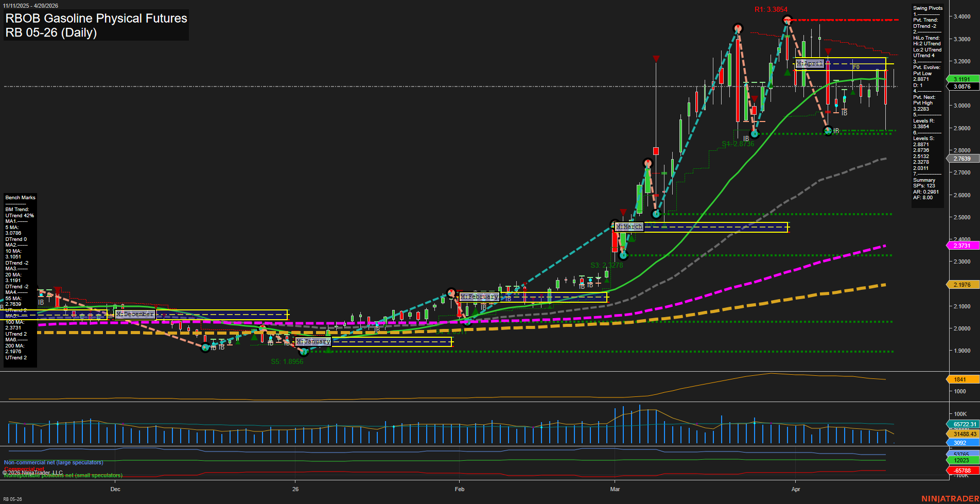Image resolution: width=980 pixels, height=504 pixels.
Task: Click the M:April monthly range label
Action: click(x=809, y=64)
